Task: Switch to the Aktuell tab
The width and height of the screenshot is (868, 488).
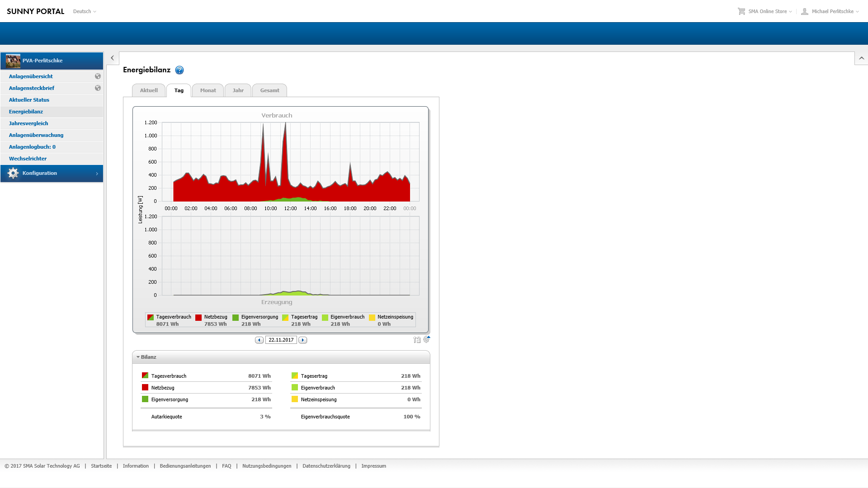Action: tap(149, 90)
